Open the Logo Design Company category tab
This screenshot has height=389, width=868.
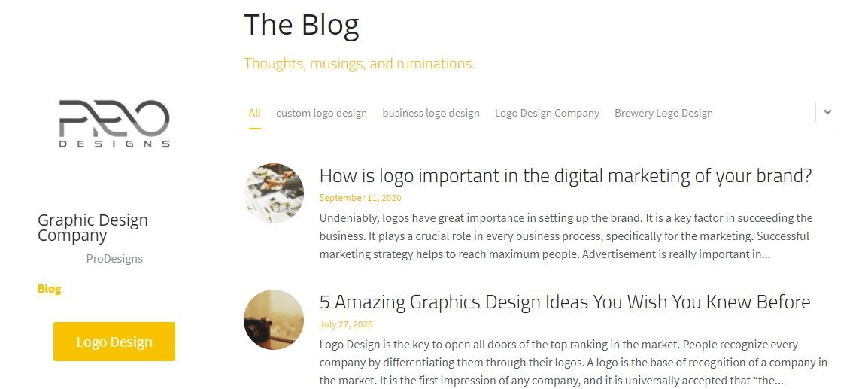coord(547,113)
